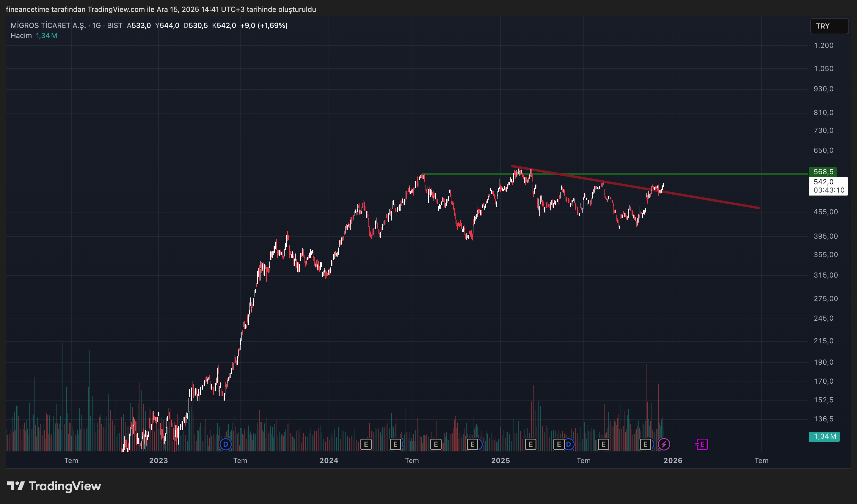Click the leftmost earnings E marker on the timeline

click(366, 444)
